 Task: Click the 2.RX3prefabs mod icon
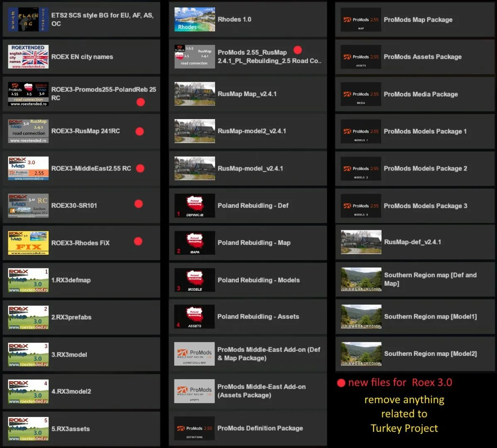(x=28, y=317)
